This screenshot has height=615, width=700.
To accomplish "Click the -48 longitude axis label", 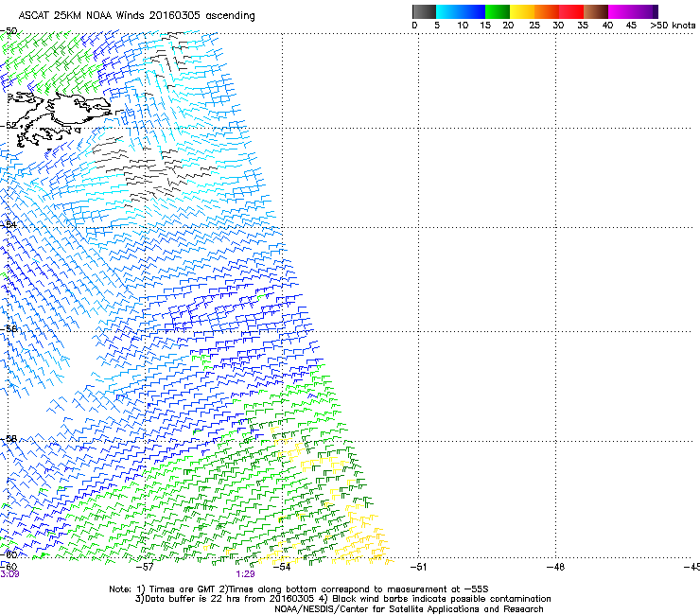I will [x=555, y=567].
